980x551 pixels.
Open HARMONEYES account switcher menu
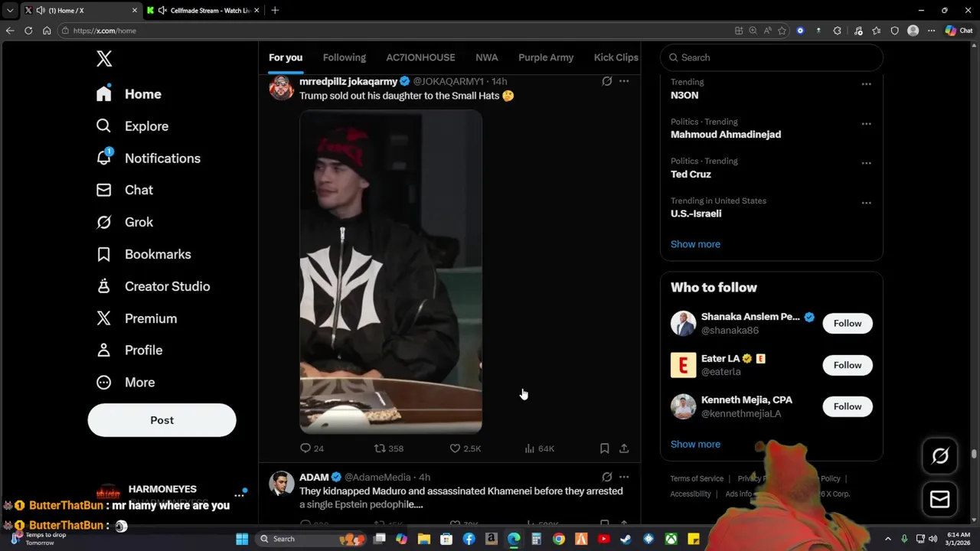(239, 495)
